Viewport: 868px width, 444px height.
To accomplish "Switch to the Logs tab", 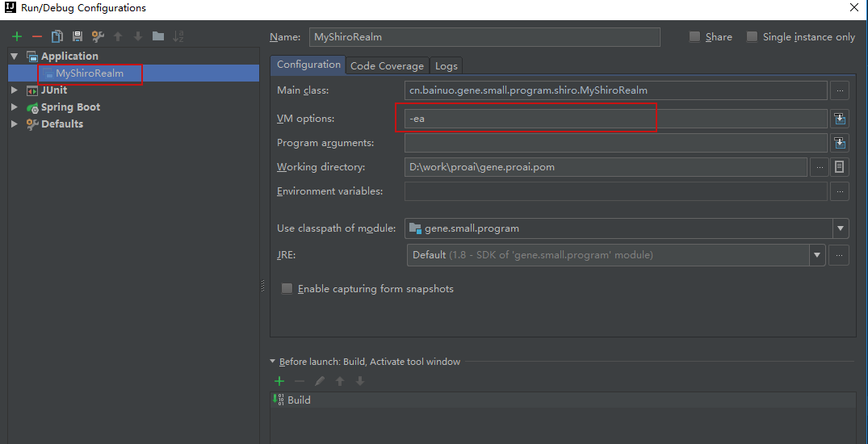I will [447, 66].
